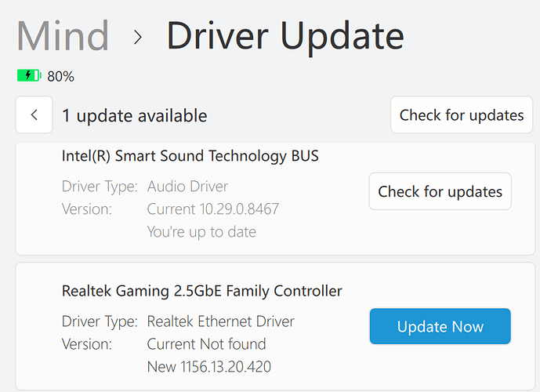Click the "You're up to date" status
The height and width of the screenshot is (392, 540).
(x=201, y=232)
